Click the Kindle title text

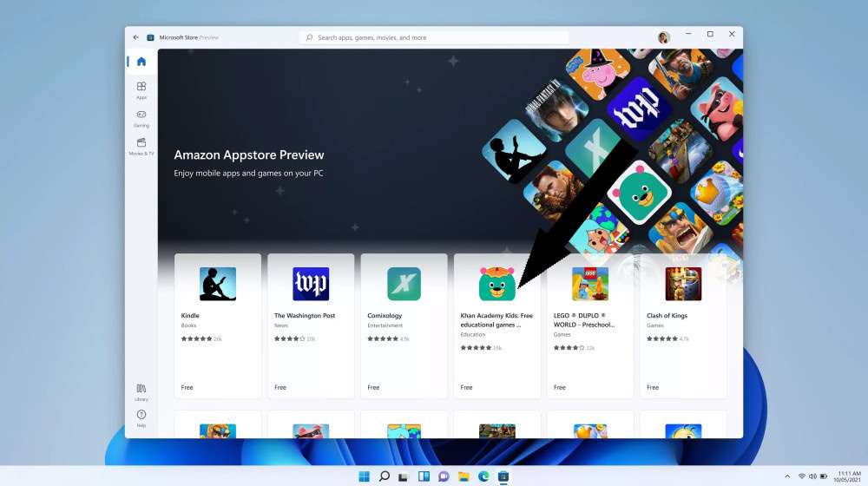[190, 316]
